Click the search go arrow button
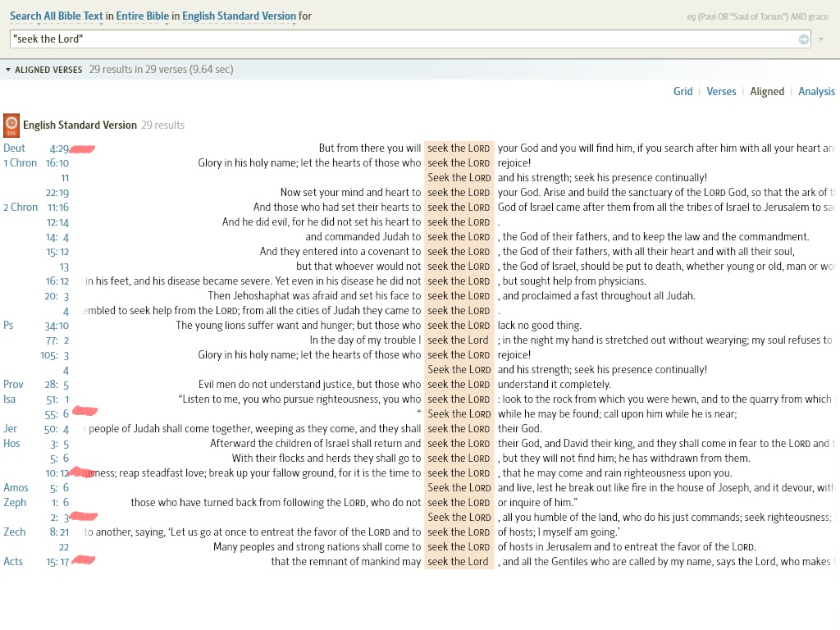Image resolution: width=840 pixels, height=630 pixels. (804, 39)
